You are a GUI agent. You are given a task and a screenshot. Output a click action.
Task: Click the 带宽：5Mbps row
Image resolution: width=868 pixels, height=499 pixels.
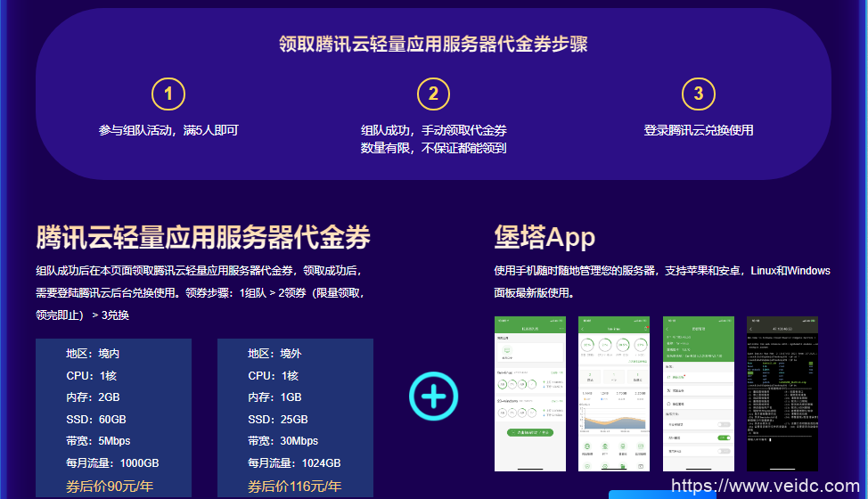coord(99,441)
